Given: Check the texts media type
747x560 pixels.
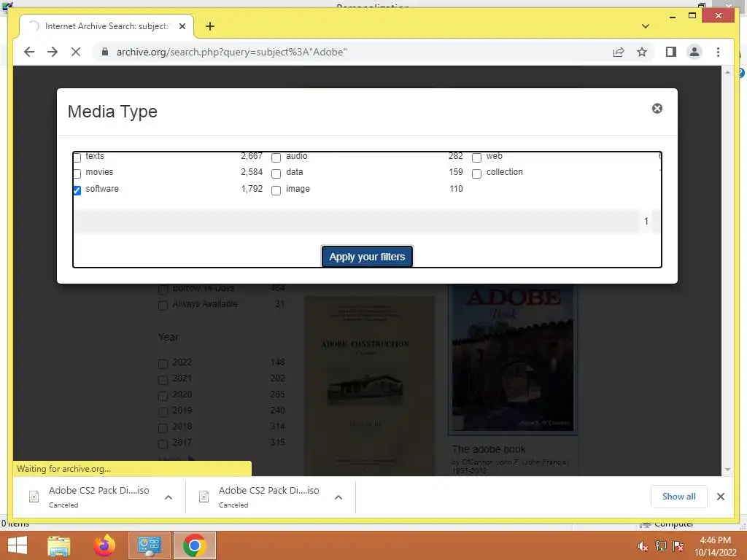Looking at the screenshot, I should (x=77, y=157).
